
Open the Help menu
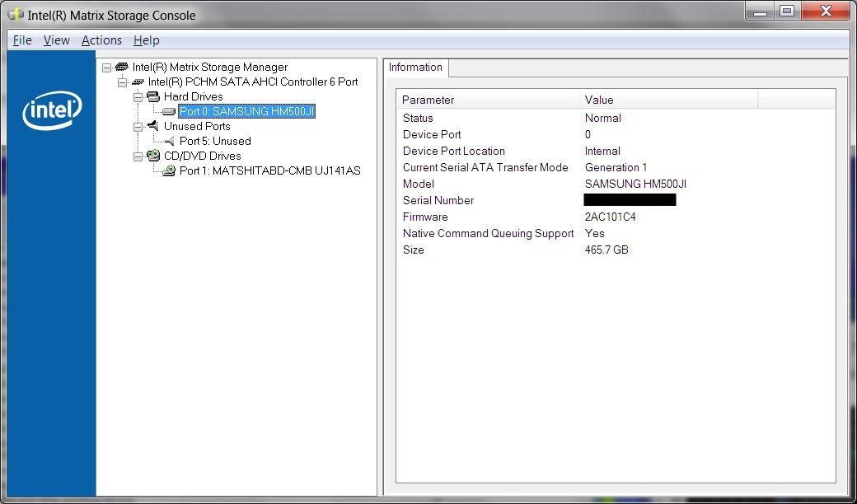(147, 40)
